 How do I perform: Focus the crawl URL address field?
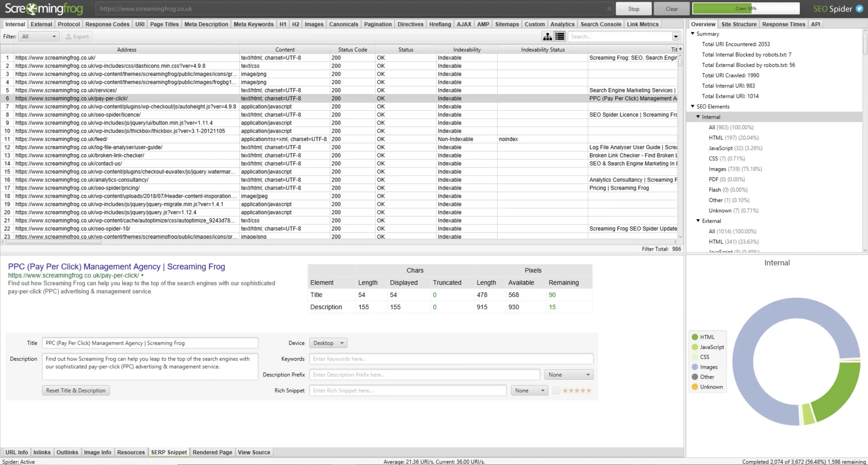pos(354,9)
